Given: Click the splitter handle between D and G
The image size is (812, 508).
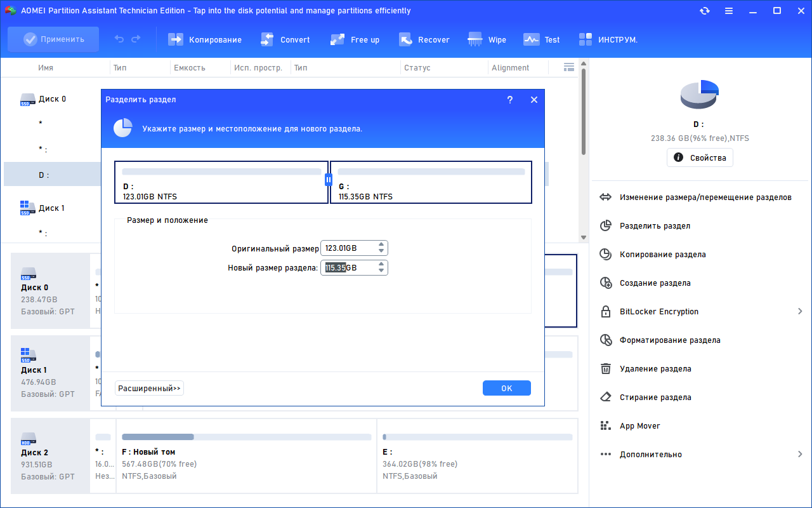Looking at the screenshot, I should tap(329, 180).
